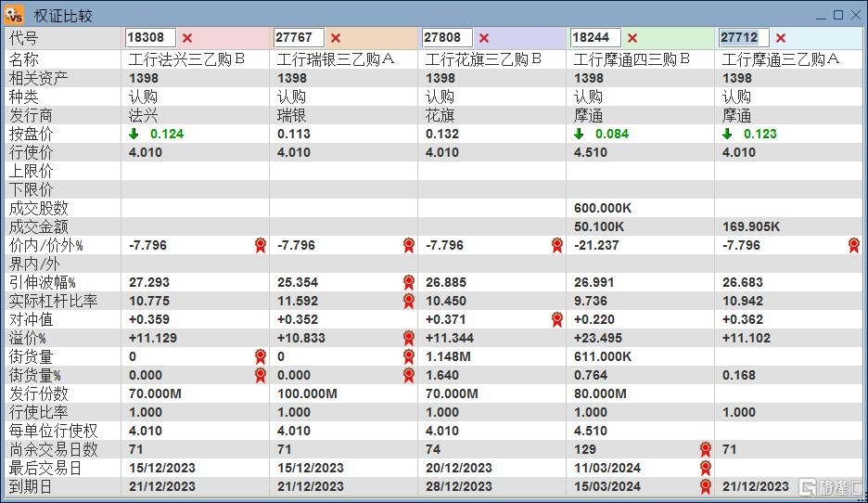Click the code input field showing 18244
The height and width of the screenshot is (503, 868).
[x=595, y=38]
